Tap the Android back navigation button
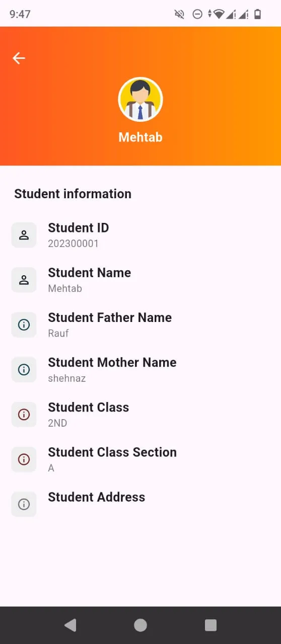281x644 pixels. coord(71,625)
